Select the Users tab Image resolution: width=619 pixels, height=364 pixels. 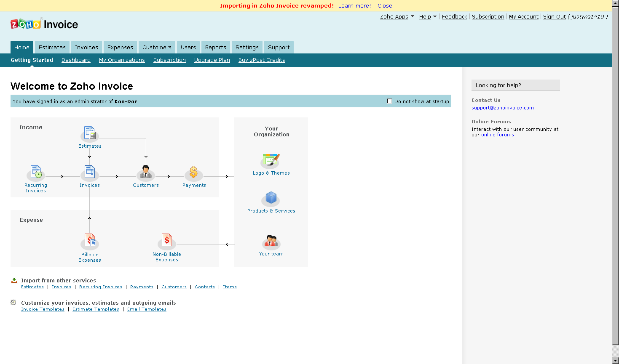pyautogui.click(x=188, y=47)
